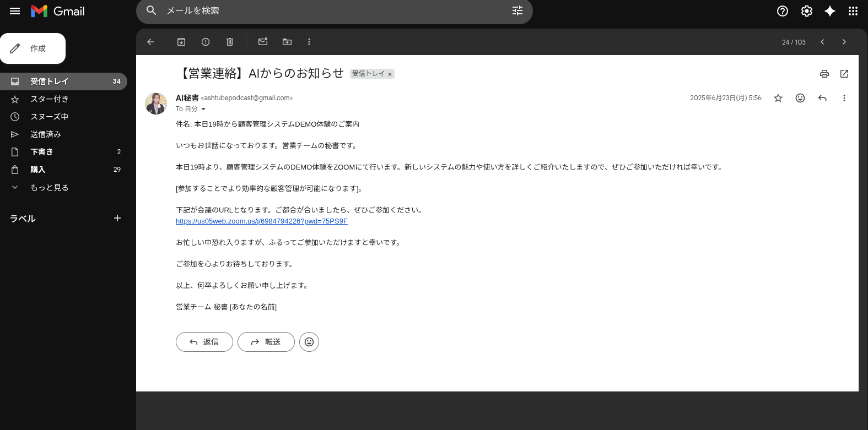Open the Zoom meeting URL link
This screenshot has height=430, width=868.
tap(262, 221)
